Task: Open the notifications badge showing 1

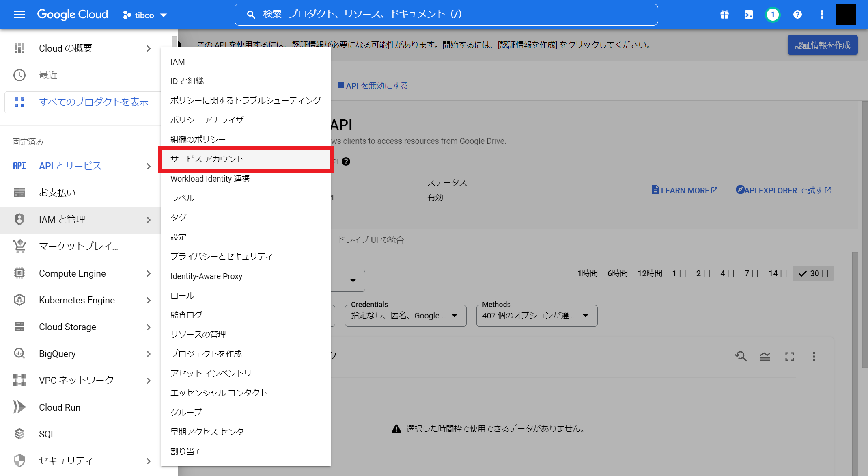Action: (773, 15)
